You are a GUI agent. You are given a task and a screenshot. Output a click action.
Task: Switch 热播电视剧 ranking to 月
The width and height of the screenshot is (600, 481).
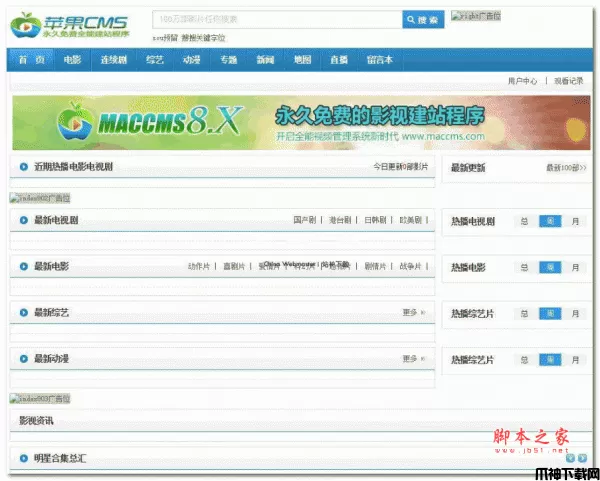(x=575, y=221)
